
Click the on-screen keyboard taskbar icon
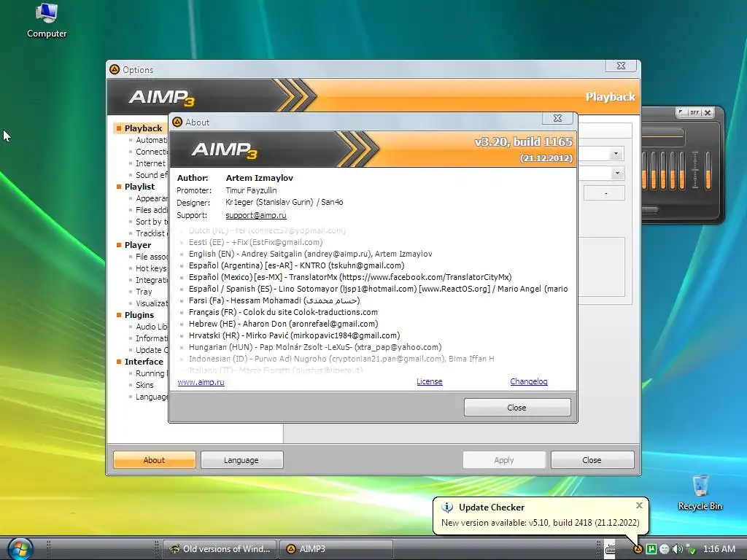click(x=611, y=549)
